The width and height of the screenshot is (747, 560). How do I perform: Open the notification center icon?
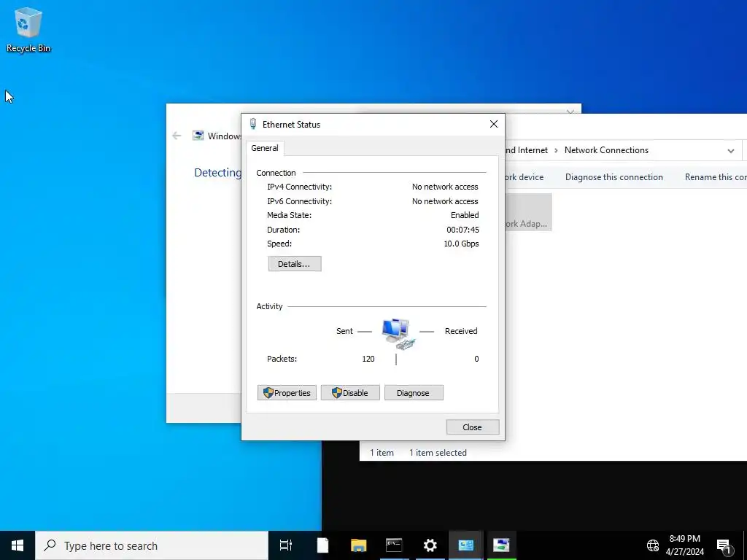click(724, 545)
